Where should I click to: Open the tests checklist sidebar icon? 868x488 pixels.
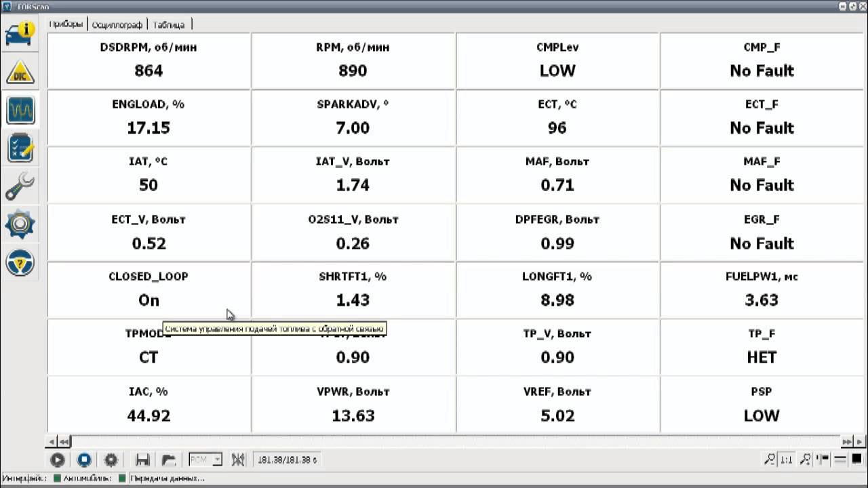click(20, 148)
